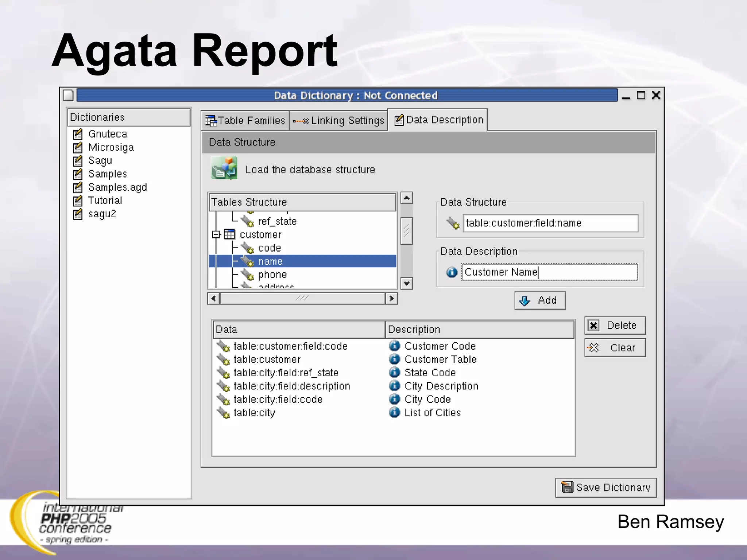The image size is (747, 560).
Task: Click the info icon beside Customer Name field
Action: coord(452,272)
